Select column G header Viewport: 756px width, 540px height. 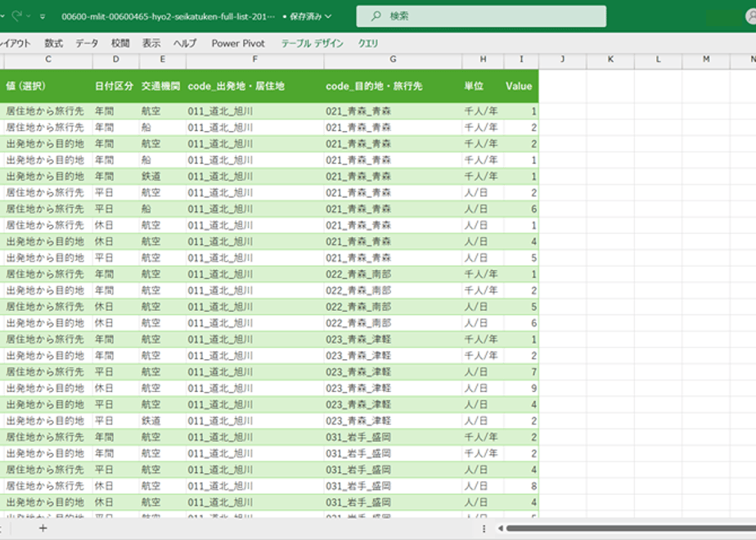point(393,59)
